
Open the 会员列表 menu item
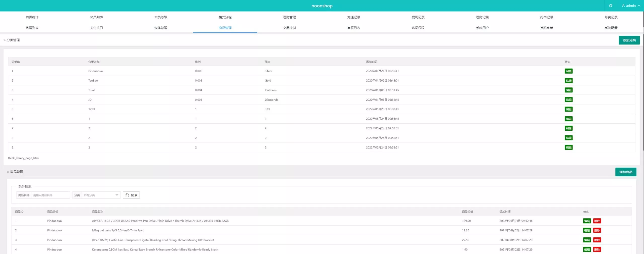(x=96, y=17)
